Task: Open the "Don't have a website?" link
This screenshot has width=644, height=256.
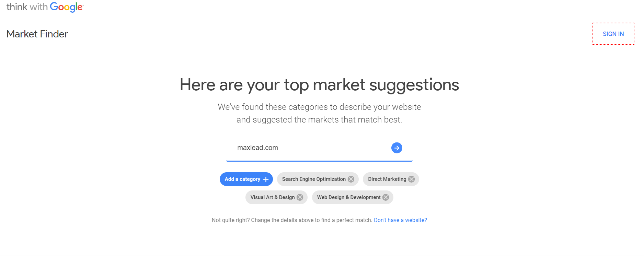Action: click(x=400, y=220)
